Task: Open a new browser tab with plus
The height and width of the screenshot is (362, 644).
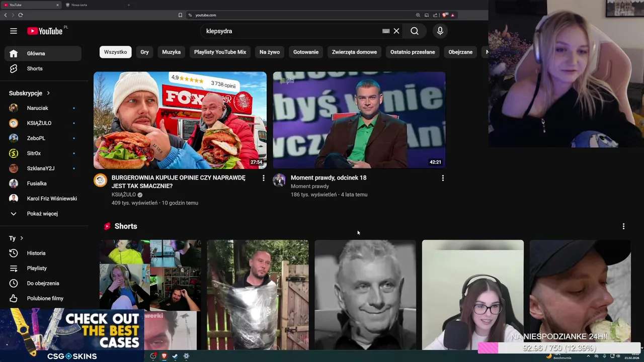Action: point(128,5)
